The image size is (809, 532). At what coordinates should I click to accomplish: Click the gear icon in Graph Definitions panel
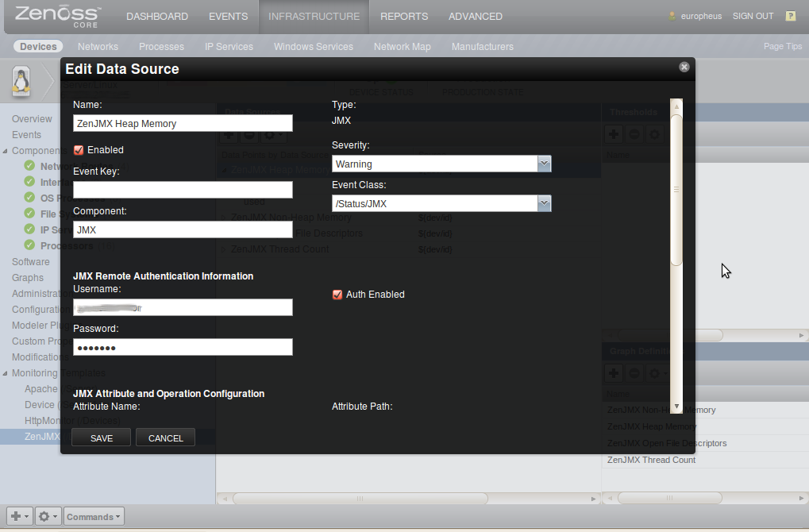pyautogui.click(x=657, y=372)
